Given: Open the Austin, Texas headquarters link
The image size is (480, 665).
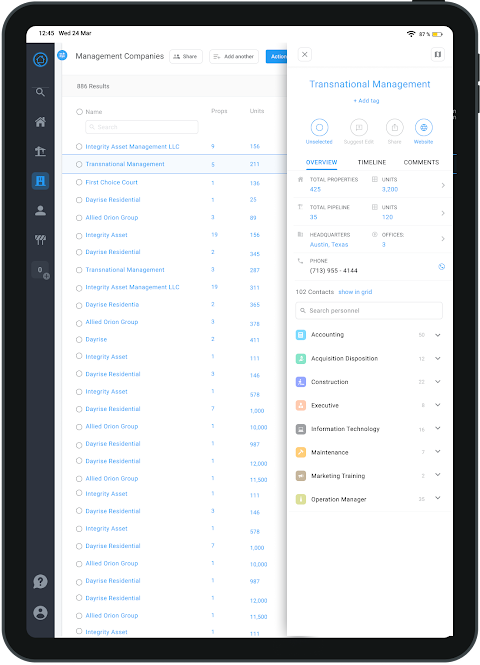Looking at the screenshot, I should coord(329,245).
